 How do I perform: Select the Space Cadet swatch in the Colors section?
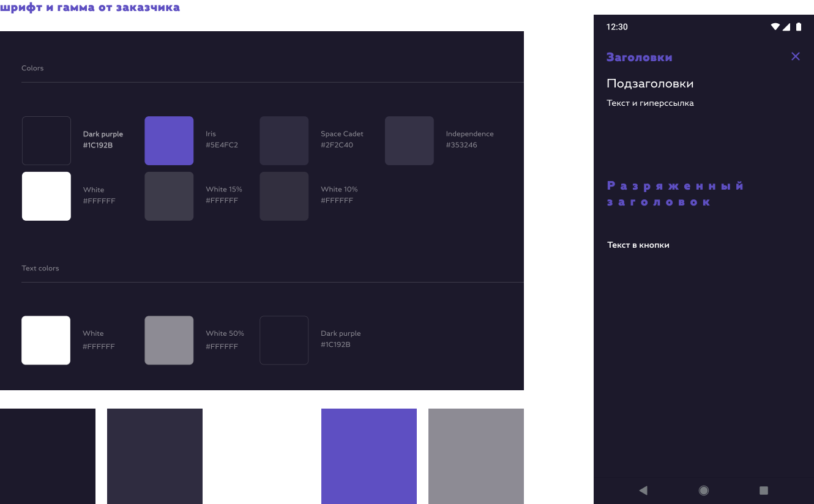tap(284, 141)
